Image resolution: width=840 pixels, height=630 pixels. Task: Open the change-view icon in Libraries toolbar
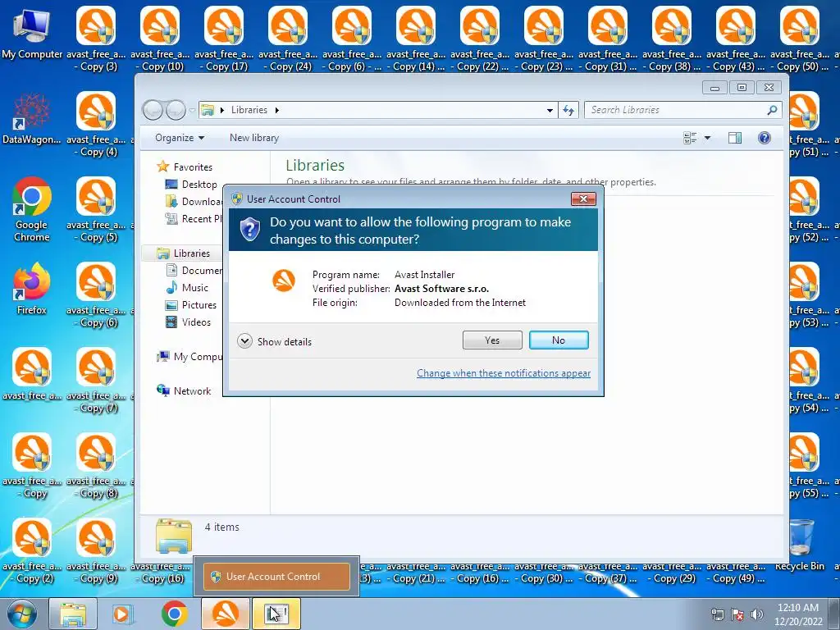point(690,138)
